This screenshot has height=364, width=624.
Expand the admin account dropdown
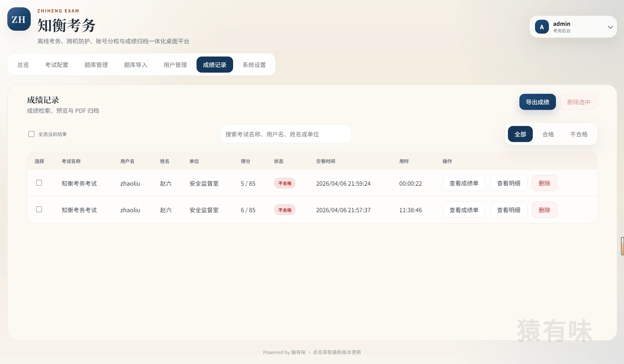pos(610,27)
